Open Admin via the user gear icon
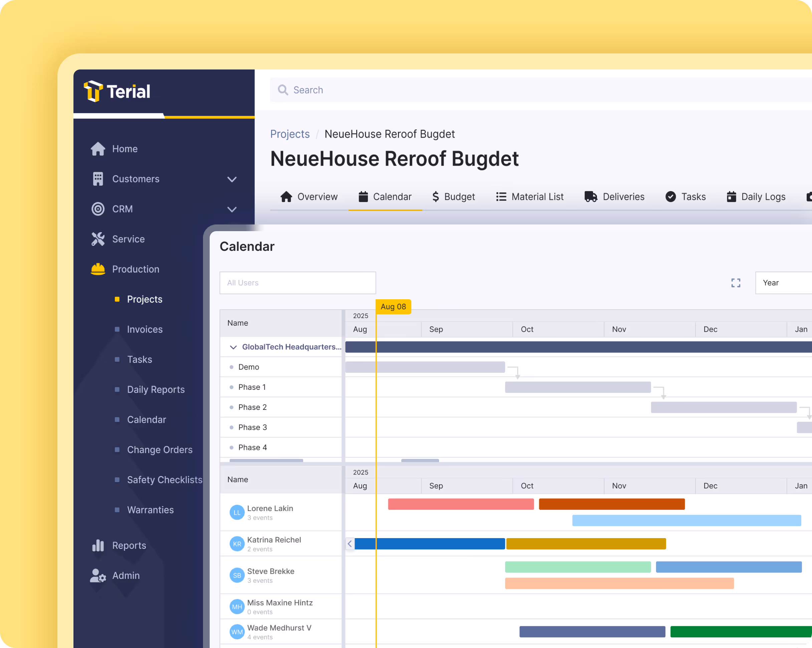The image size is (812, 648). [x=97, y=575]
